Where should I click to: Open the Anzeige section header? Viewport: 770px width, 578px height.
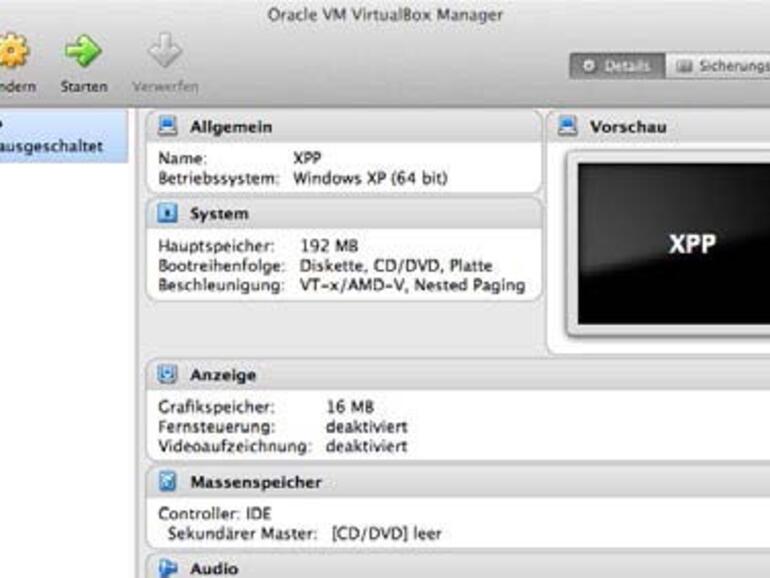click(x=458, y=375)
